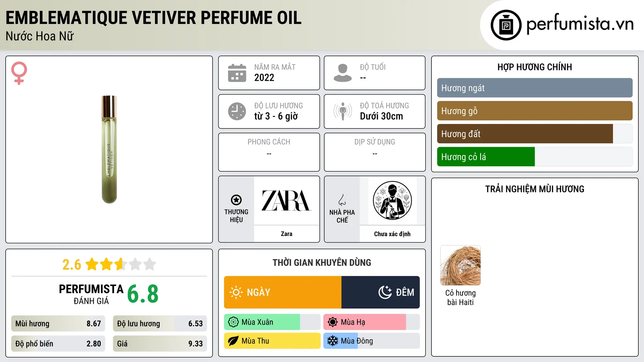Click the gold star rating row
Image resolution: width=644 pixels, height=362 pixels.
(121, 264)
